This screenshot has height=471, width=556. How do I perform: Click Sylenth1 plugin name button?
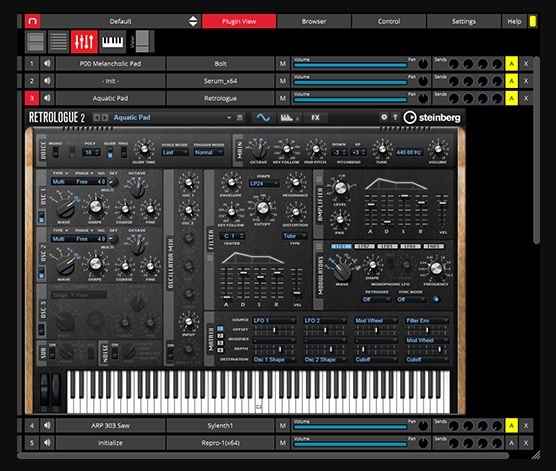click(x=220, y=425)
